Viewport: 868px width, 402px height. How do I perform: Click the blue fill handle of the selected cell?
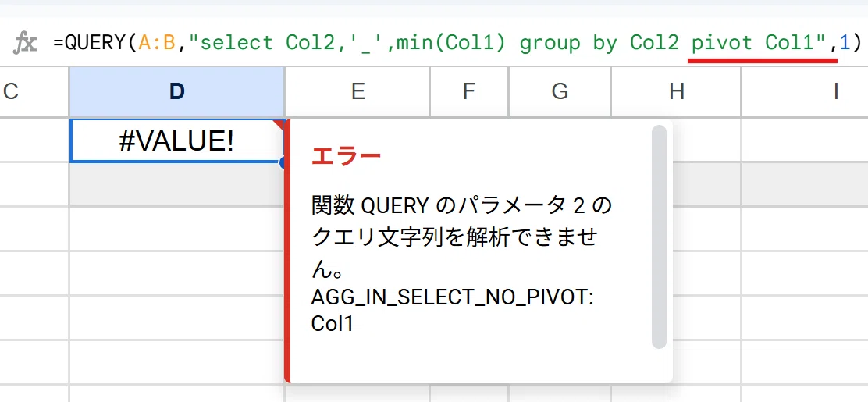(x=283, y=162)
